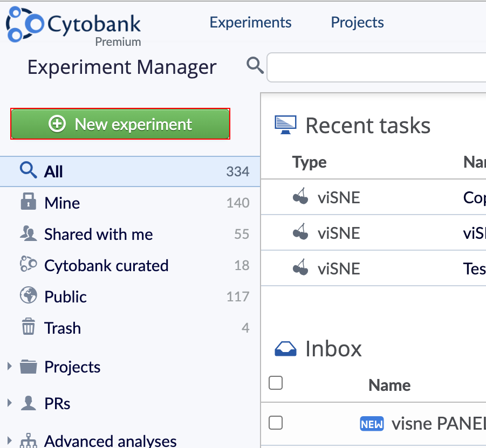Click the Inbox tray icon
Screen dimensions: 486x448
285,349
